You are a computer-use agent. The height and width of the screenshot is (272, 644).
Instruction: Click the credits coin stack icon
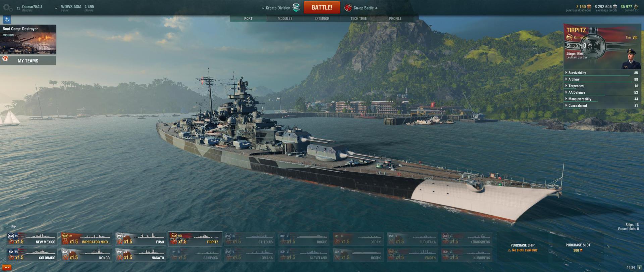point(615,6)
